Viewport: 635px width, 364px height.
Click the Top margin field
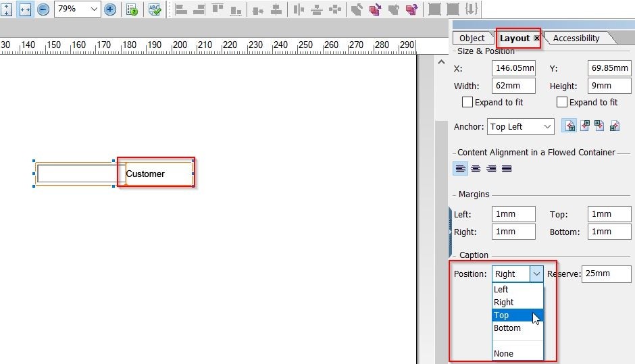(609, 214)
